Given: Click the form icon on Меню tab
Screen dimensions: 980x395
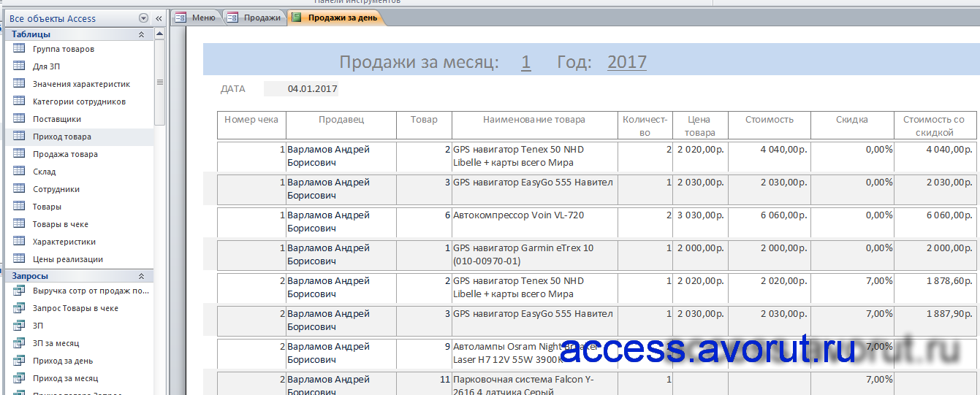Looking at the screenshot, I should point(181,18).
